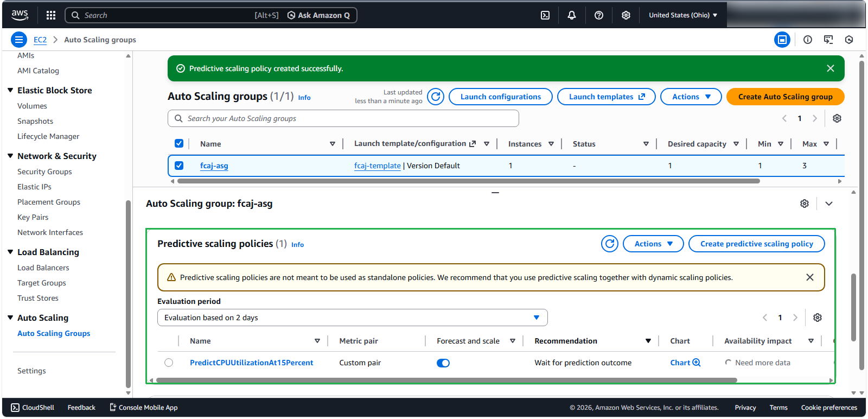Open predictive policies table preferences gear
868x419 pixels.
pyautogui.click(x=818, y=318)
